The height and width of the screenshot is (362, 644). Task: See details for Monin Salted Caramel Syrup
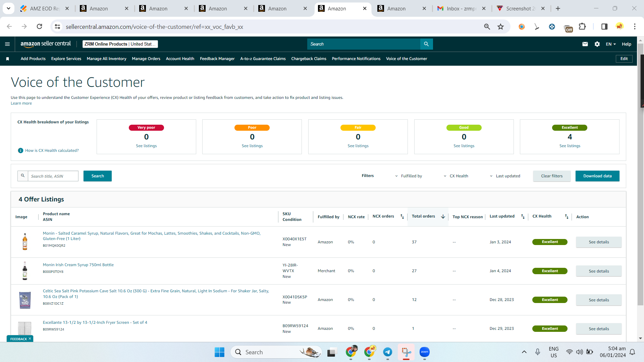[599, 242]
